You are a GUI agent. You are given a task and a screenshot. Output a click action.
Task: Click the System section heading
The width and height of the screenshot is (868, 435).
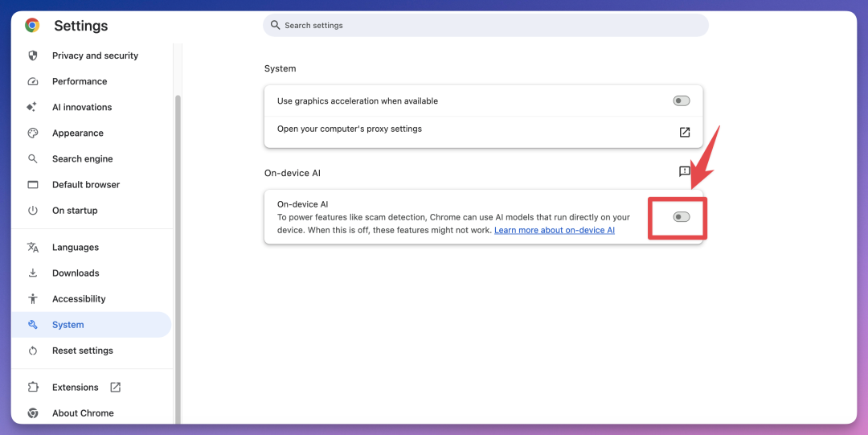click(x=280, y=68)
